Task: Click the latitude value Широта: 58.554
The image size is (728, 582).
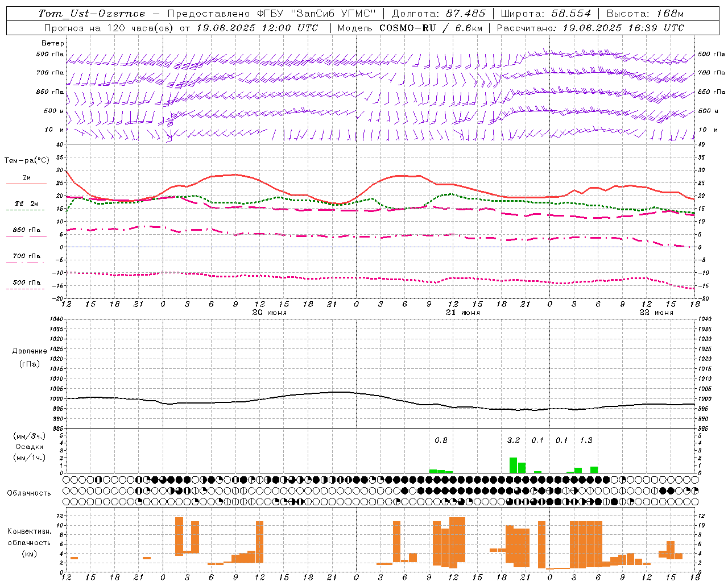Action: coord(545,14)
